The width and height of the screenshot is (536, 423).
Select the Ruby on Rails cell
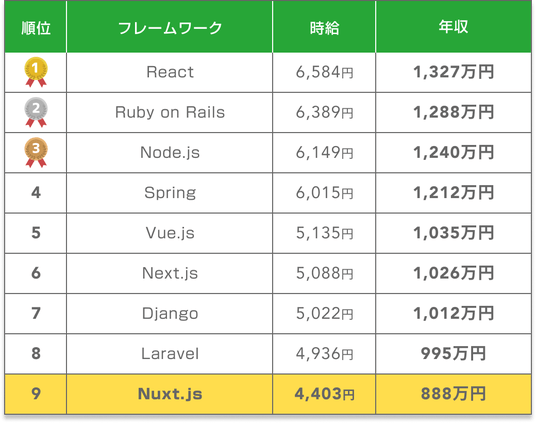pos(170,112)
